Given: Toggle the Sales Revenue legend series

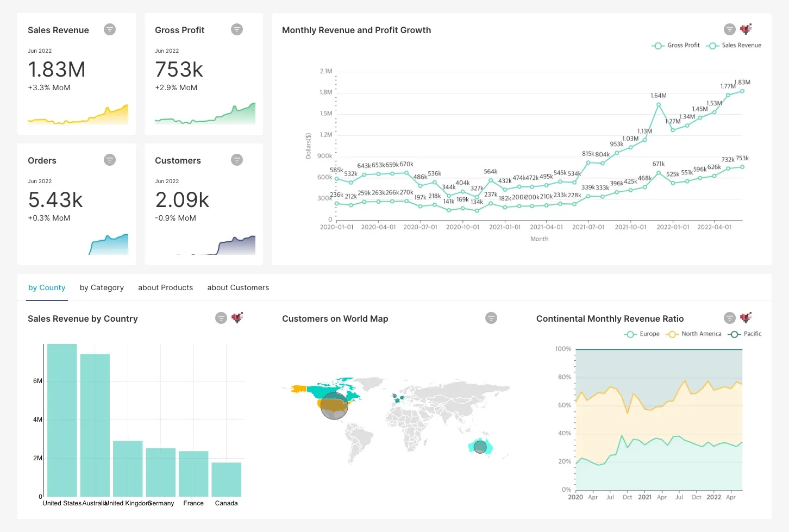Looking at the screenshot, I should click(x=734, y=46).
